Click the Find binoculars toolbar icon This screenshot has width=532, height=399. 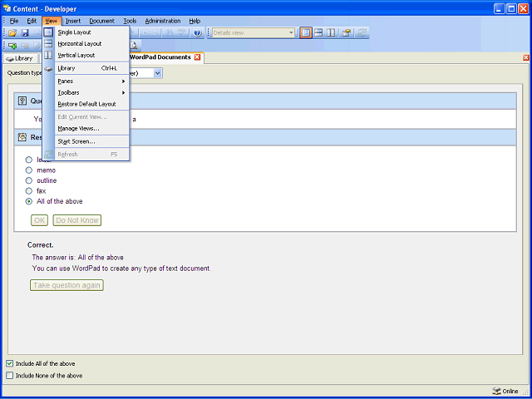point(169,33)
